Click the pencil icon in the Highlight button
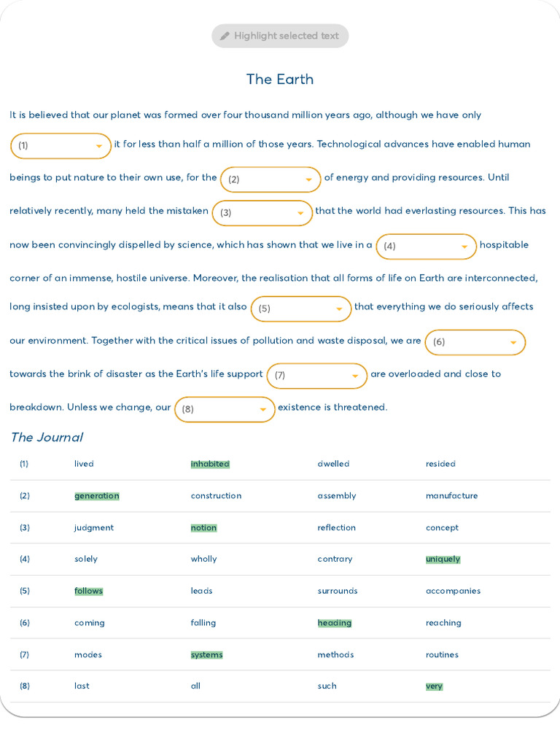Image resolution: width=560 pixels, height=747 pixels. tap(225, 36)
